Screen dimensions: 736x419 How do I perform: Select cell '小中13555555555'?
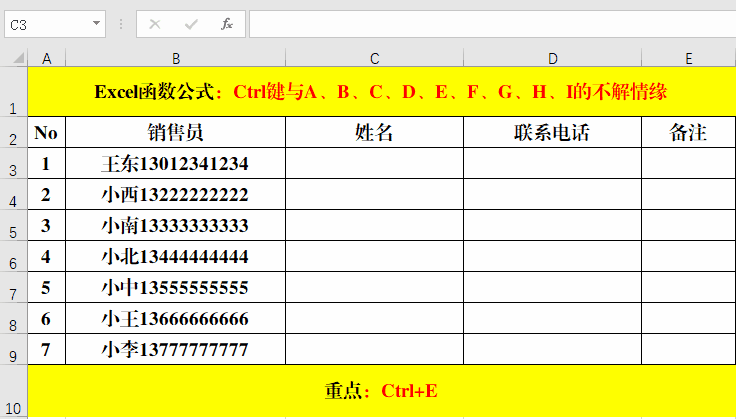click(x=176, y=287)
